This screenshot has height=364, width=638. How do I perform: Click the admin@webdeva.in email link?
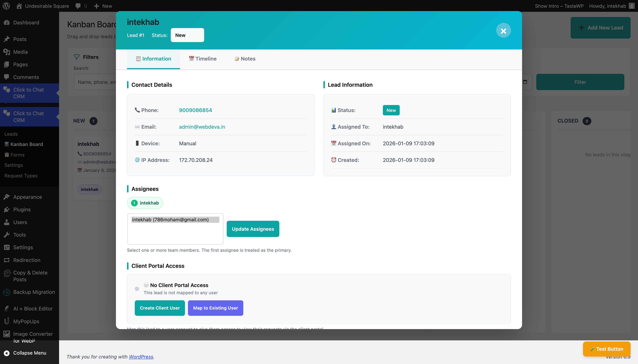pyautogui.click(x=202, y=127)
